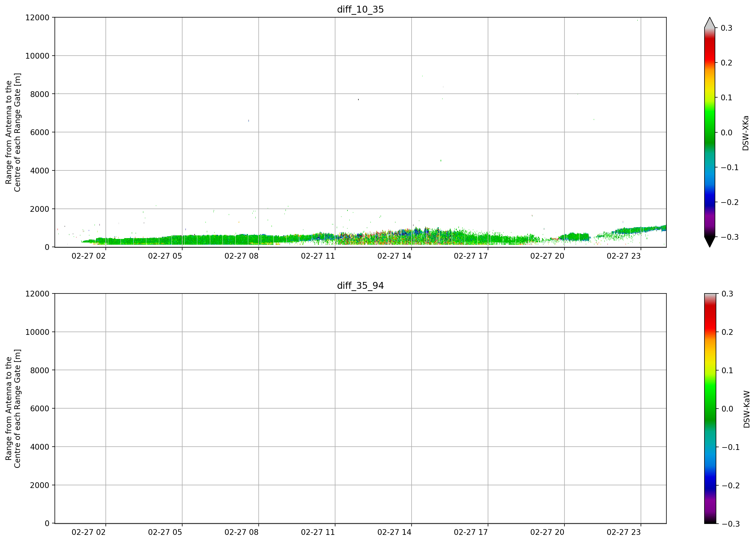The image size is (756, 542).
Task: Click the '02-27 14' x-tick in diff_10_35 plot
Action: (394, 256)
